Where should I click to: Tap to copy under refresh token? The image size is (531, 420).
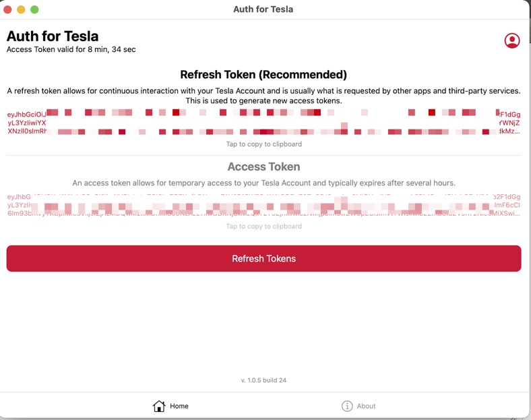point(263,144)
